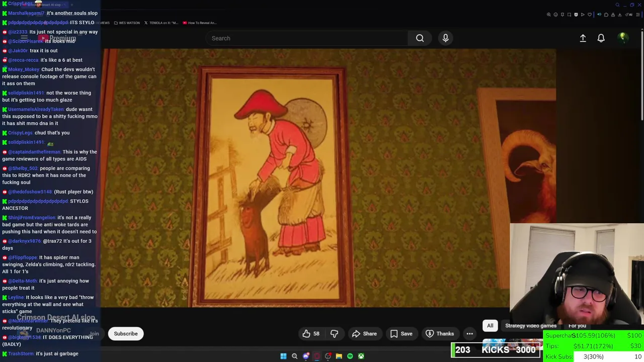Open browser easy setup sliders icon
The height and width of the screenshot is (362, 644).
point(638,15)
